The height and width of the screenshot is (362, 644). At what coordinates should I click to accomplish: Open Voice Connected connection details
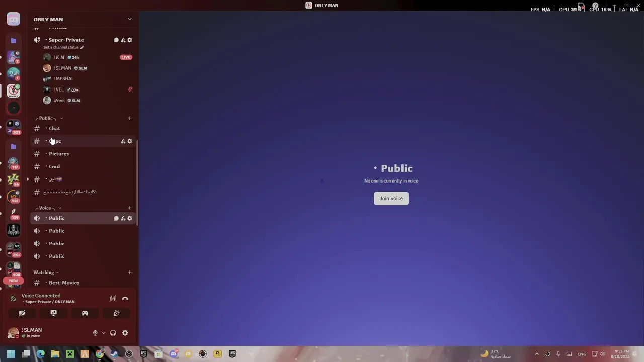[x=41, y=296]
